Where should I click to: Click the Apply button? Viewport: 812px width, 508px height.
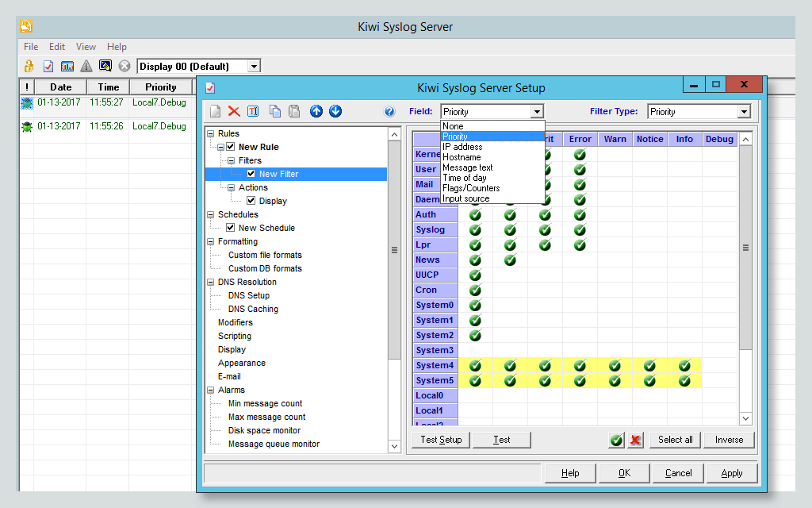732,473
